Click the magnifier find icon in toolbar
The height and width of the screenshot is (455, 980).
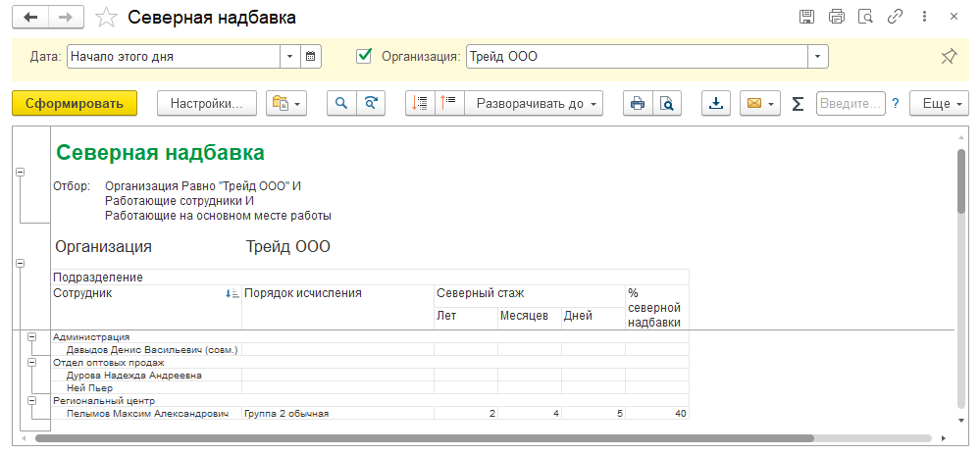click(x=341, y=104)
